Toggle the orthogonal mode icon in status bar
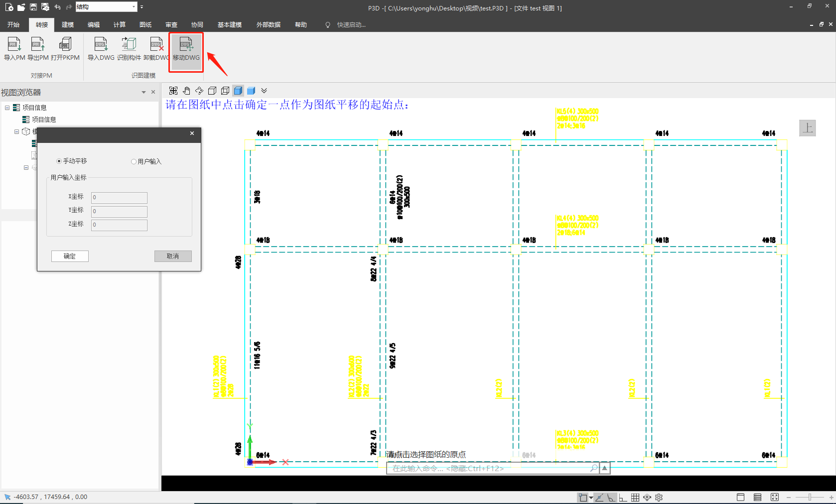This screenshot has height=504, width=836. pyautogui.click(x=623, y=497)
